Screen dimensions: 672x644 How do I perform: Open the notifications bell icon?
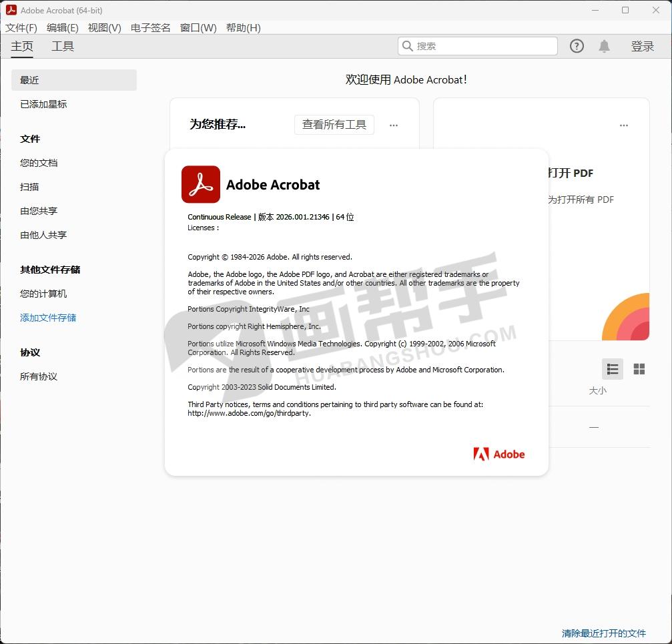coord(604,46)
